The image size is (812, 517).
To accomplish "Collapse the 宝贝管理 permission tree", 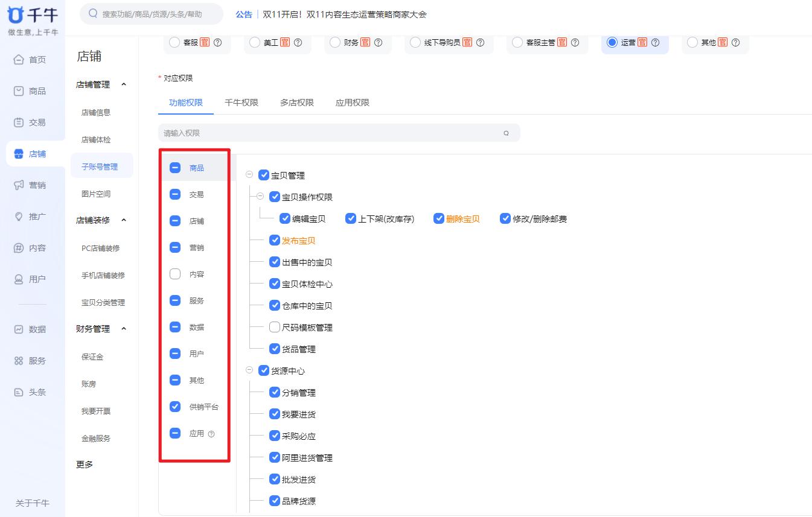I will point(250,175).
